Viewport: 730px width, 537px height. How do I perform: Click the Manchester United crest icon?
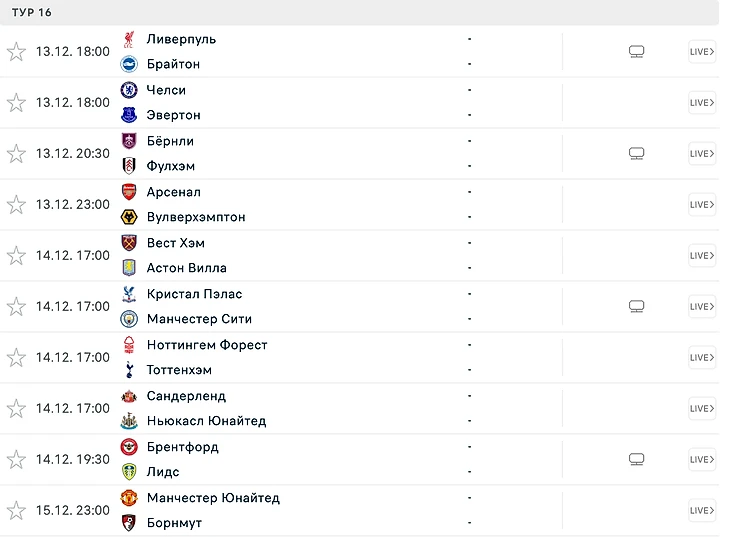click(x=128, y=498)
